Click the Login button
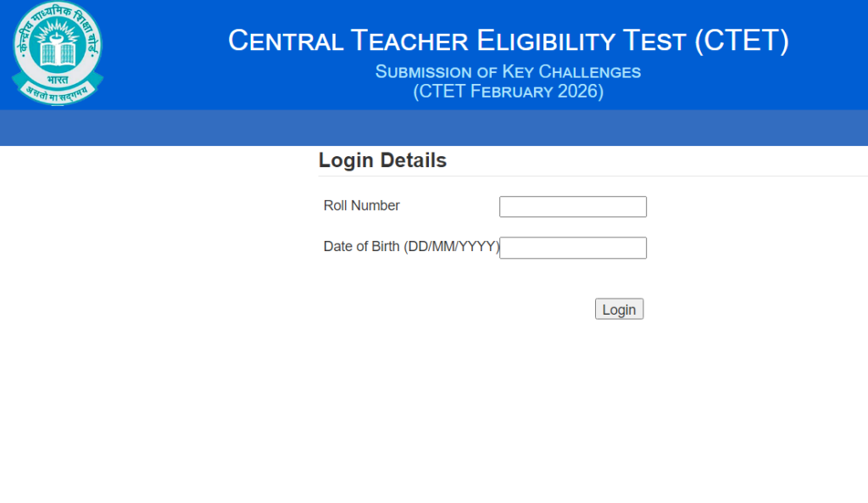This screenshot has width=868, height=503. click(619, 308)
